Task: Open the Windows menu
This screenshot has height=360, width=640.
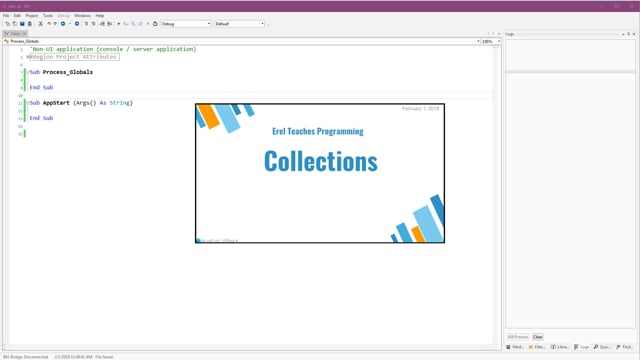Action: (x=82, y=16)
